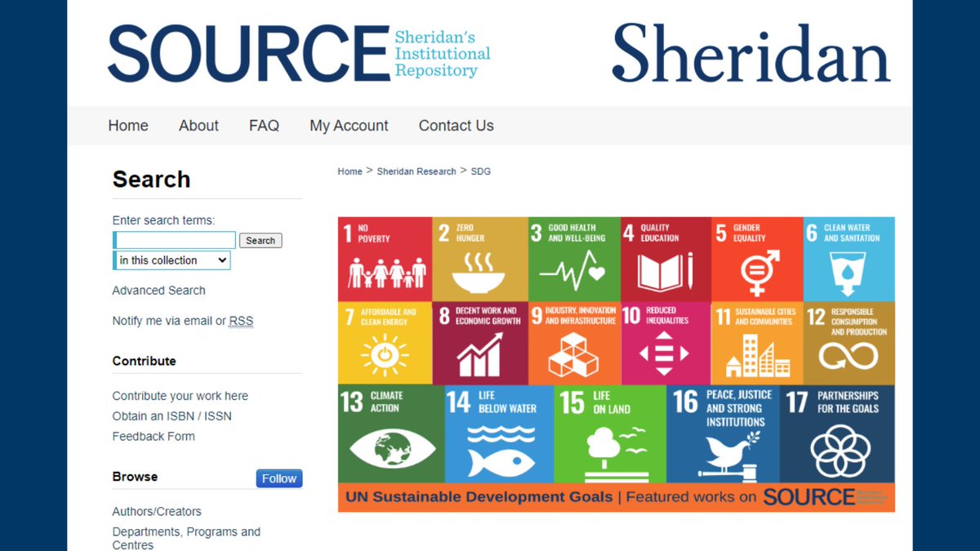Image resolution: width=980 pixels, height=551 pixels.
Task: Open the Advanced Search link
Action: coord(158,291)
